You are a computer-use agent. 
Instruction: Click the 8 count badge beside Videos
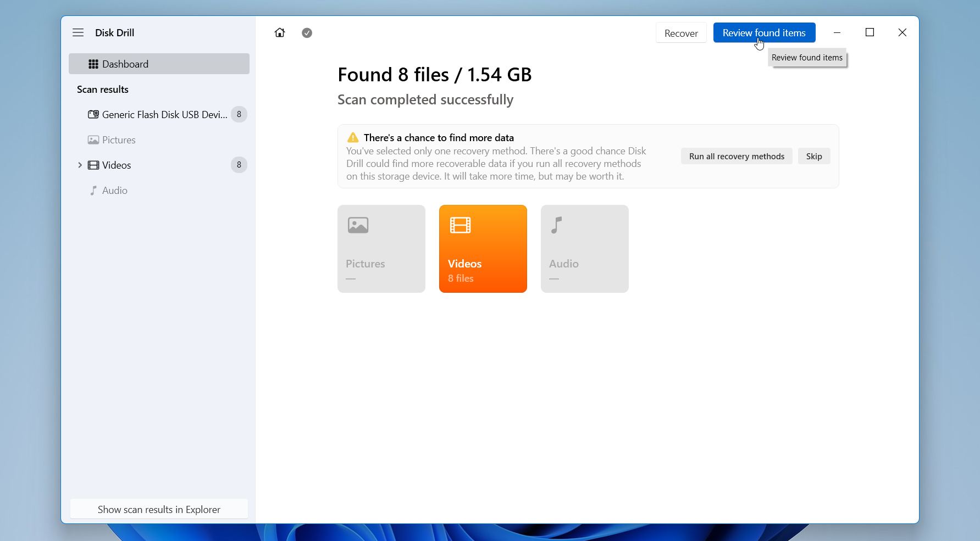pos(239,165)
